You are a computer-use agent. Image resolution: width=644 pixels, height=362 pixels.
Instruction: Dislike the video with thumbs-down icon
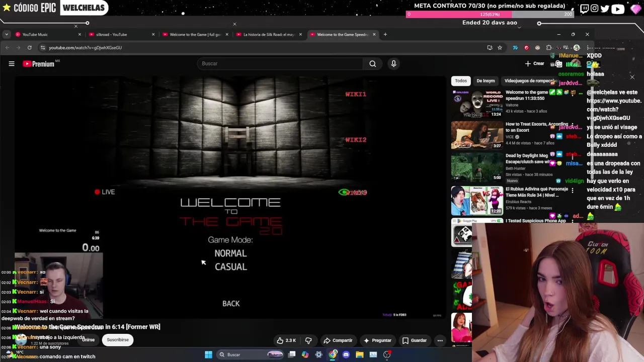(308, 340)
